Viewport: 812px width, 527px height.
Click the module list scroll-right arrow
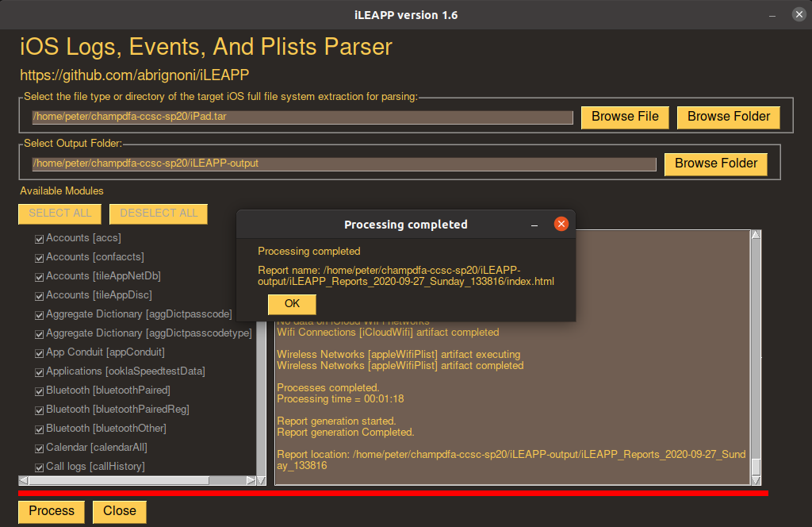pyautogui.click(x=251, y=480)
